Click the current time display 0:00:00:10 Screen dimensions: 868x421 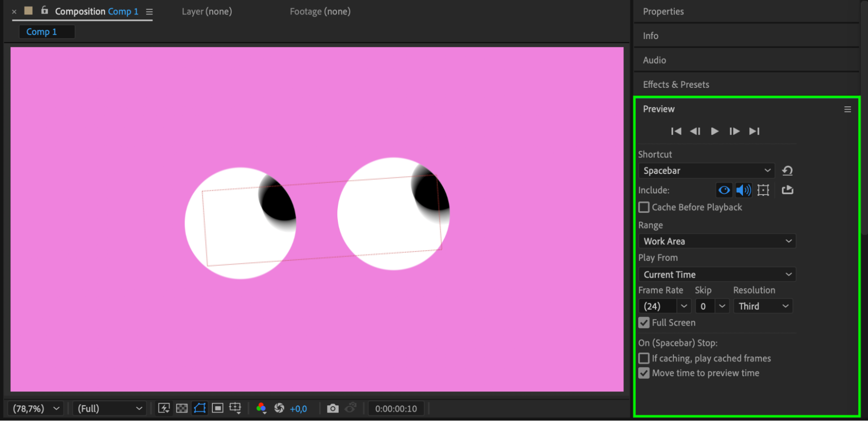396,408
